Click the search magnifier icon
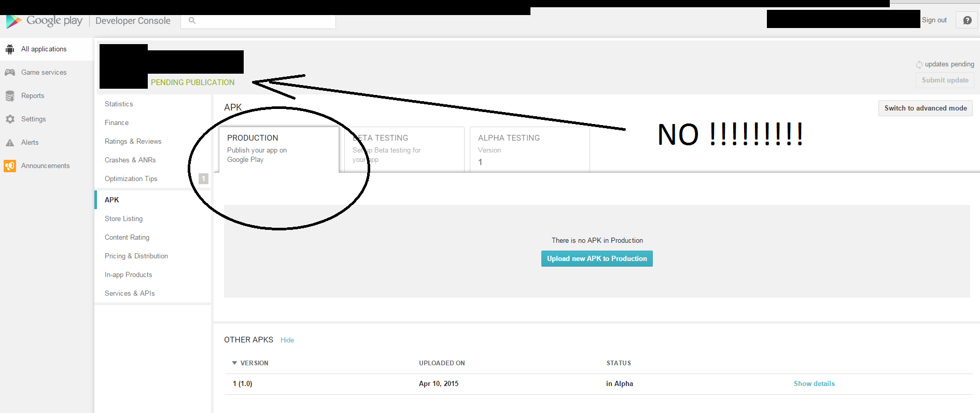The height and width of the screenshot is (413, 980). click(192, 21)
